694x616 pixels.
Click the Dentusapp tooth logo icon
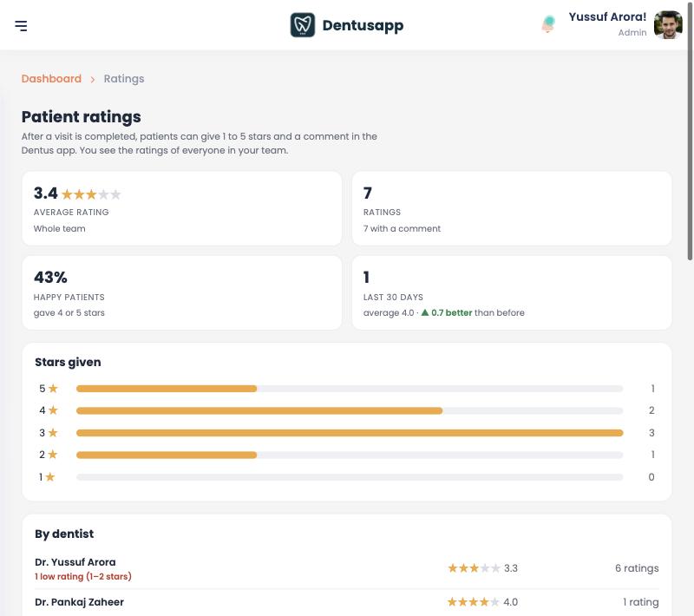tap(303, 25)
